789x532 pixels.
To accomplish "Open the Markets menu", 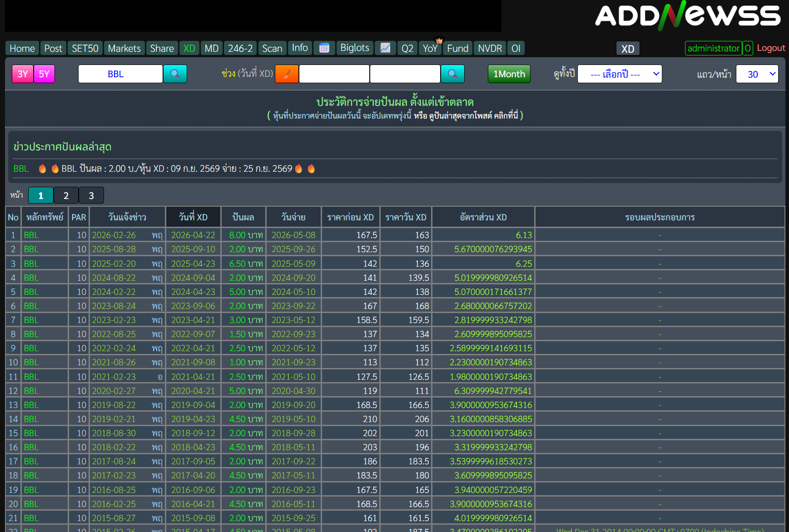I will 124,48.
